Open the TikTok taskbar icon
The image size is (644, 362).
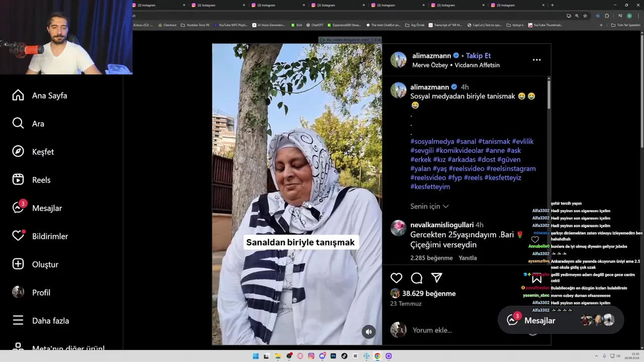coord(344,356)
